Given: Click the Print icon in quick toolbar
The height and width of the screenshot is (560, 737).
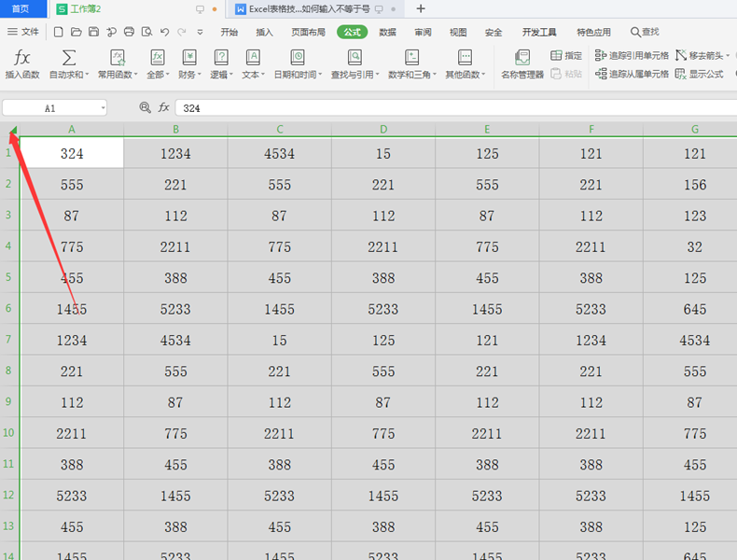Looking at the screenshot, I should pos(129,32).
